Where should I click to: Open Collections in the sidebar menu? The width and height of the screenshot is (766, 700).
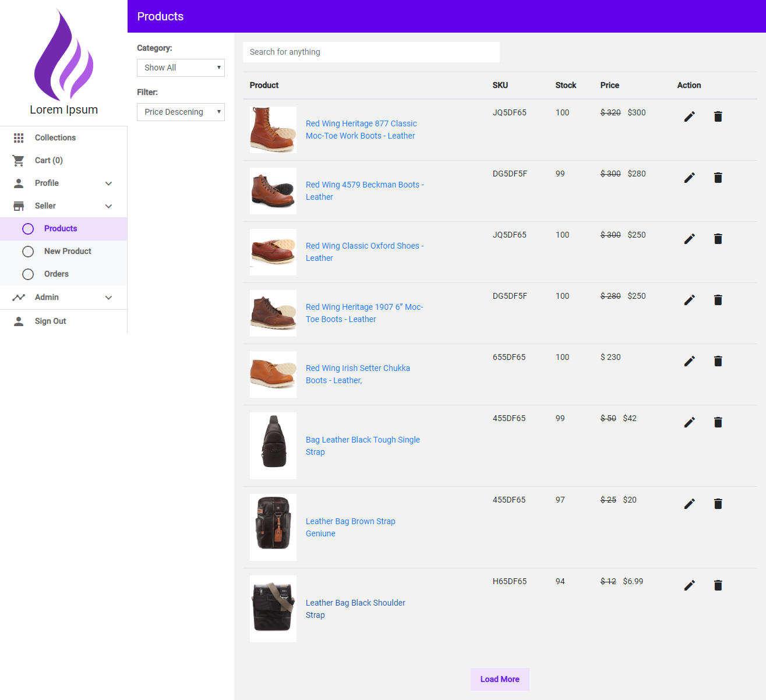coord(55,137)
